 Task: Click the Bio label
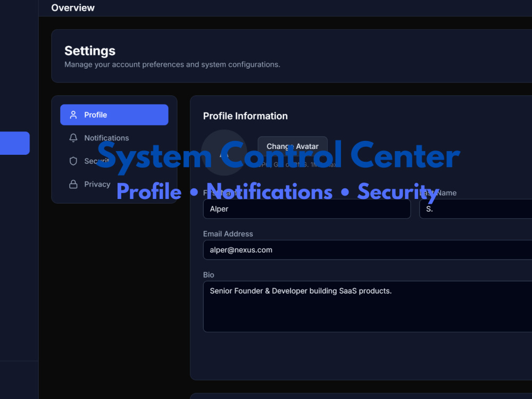click(209, 275)
